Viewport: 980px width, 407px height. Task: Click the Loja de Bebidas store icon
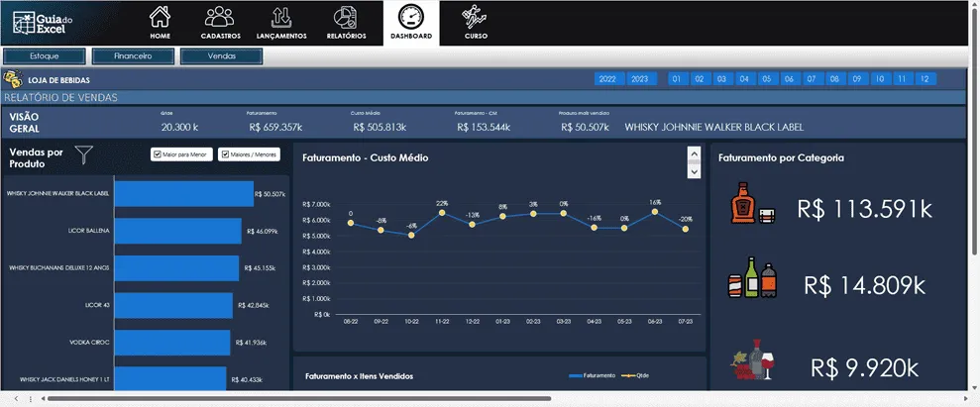[13, 79]
